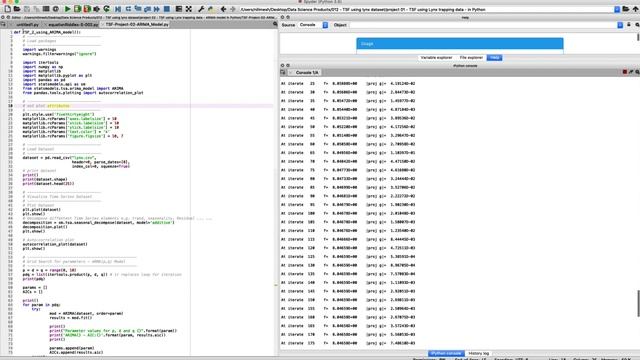Create a new file from the toolbar
Viewport: 640px width, 360px height.
click(x=7, y=9)
